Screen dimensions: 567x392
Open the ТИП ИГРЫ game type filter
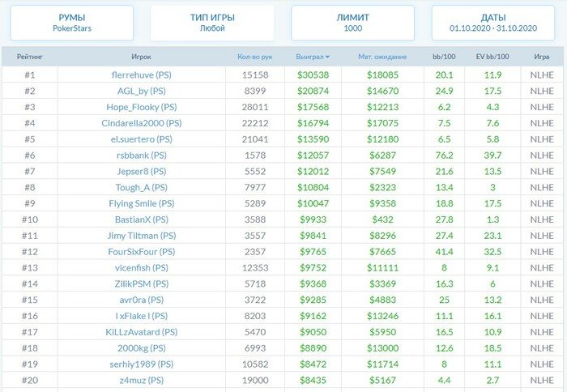click(212, 23)
